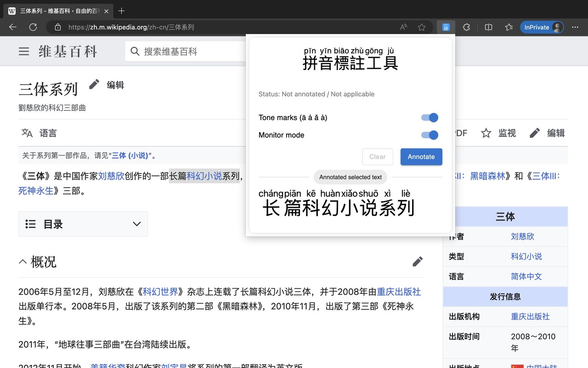Click the 'Status: Not annotated / Not applicable' text
Image resolution: width=588 pixels, height=368 pixels.
coord(317,94)
